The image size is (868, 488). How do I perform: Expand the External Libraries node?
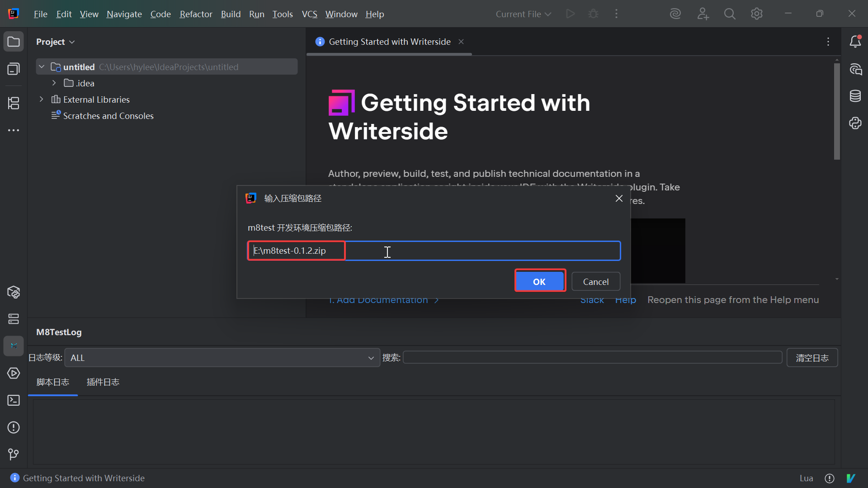(x=42, y=99)
